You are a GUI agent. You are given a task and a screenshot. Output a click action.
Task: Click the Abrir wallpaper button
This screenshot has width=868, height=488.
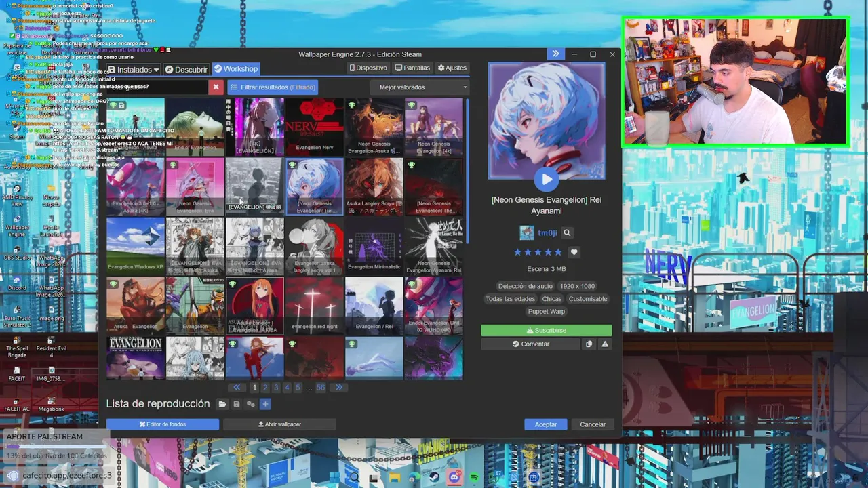[279, 424]
